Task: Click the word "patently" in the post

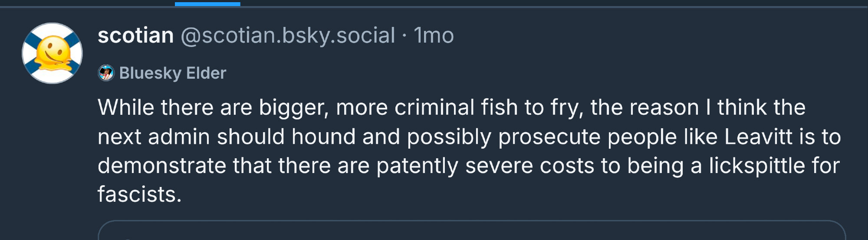Action: coord(417,166)
